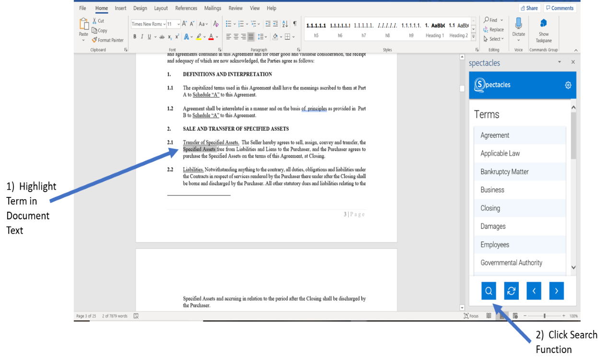Decrease paragraph indent
The width and height of the screenshot is (609, 364).
pos(268,23)
